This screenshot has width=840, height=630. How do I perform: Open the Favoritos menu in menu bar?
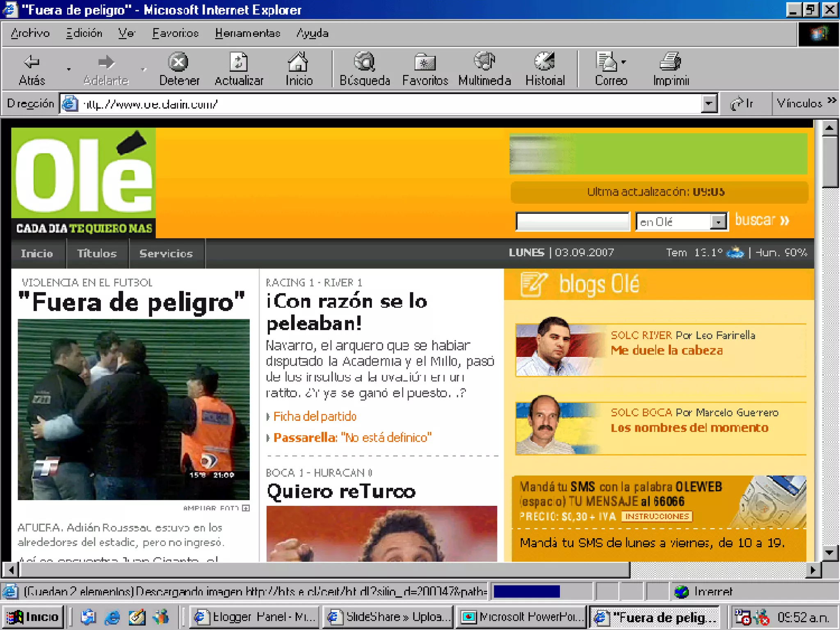pyautogui.click(x=175, y=33)
